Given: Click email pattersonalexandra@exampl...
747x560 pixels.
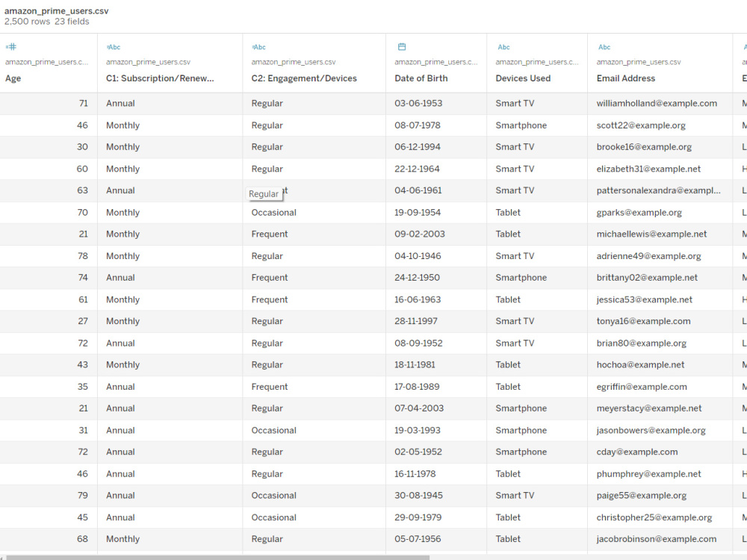Looking at the screenshot, I should (x=658, y=190).
